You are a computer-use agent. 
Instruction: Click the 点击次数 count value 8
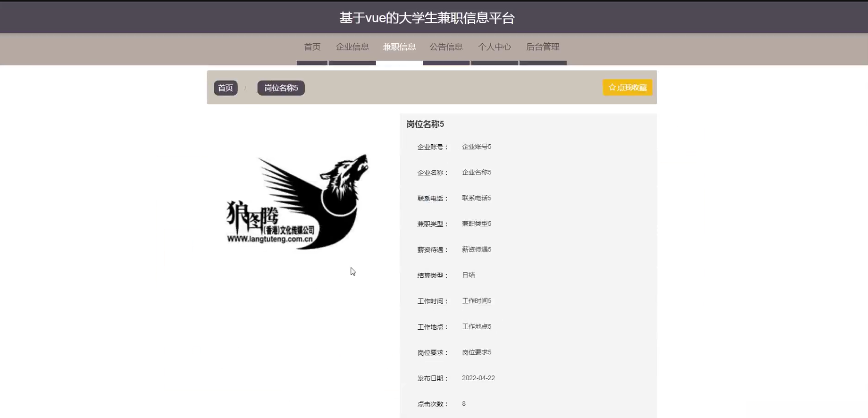pyautogui.click(x=464, y=404)
